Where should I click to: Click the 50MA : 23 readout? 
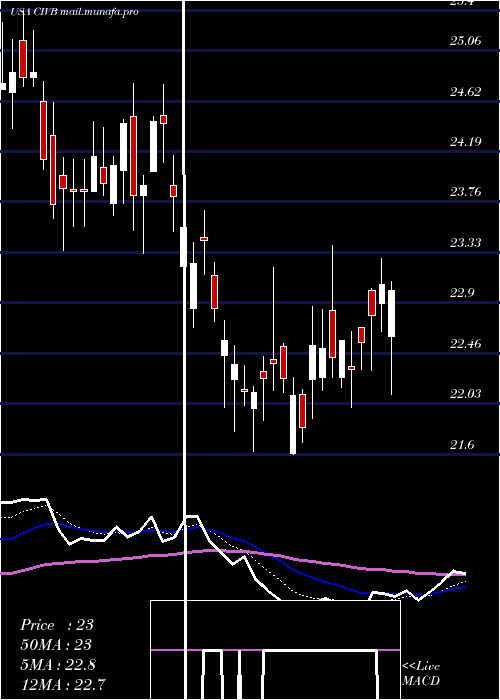tap(56, 645)
